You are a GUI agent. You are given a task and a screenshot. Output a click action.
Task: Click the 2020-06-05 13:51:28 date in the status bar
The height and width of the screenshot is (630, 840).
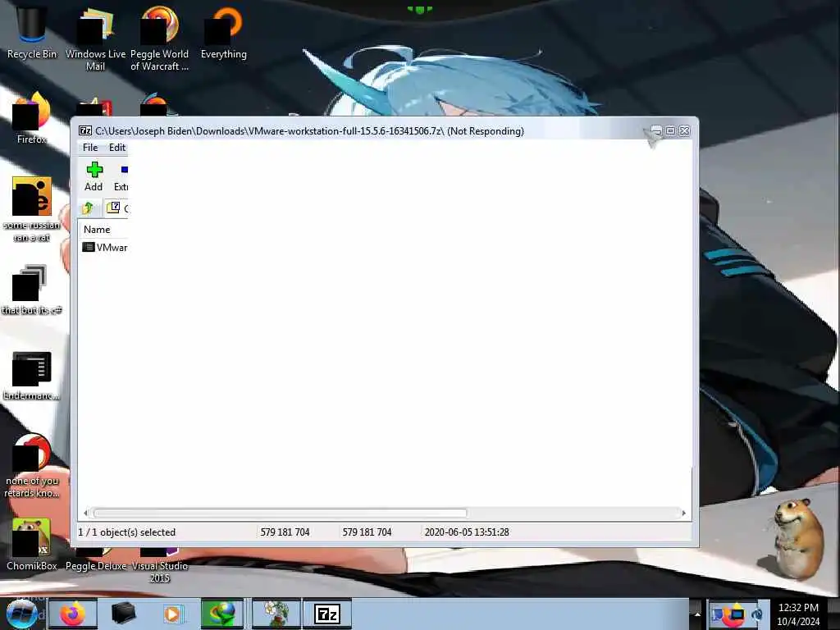point(467,532)
